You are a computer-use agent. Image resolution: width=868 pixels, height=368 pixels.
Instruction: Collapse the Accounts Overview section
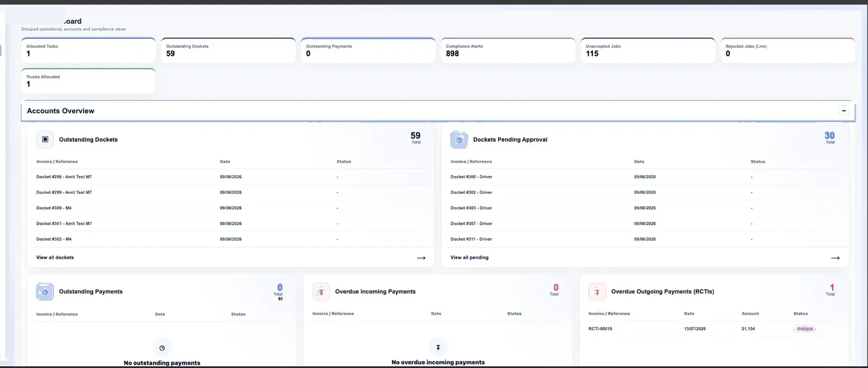click(844, 111)
